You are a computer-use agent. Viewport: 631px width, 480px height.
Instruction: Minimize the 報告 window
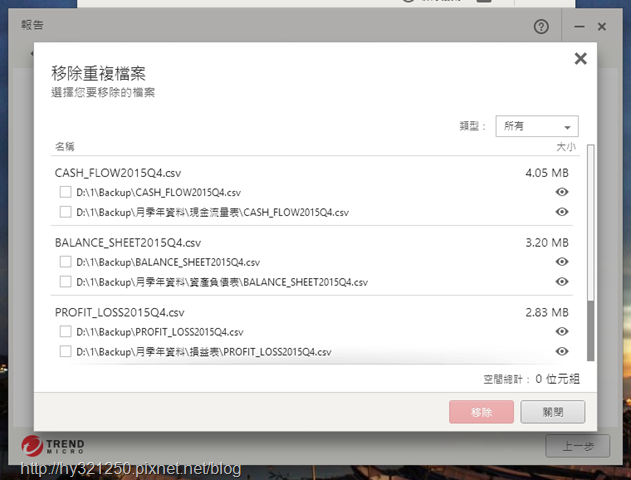click(x=579, y=27)
